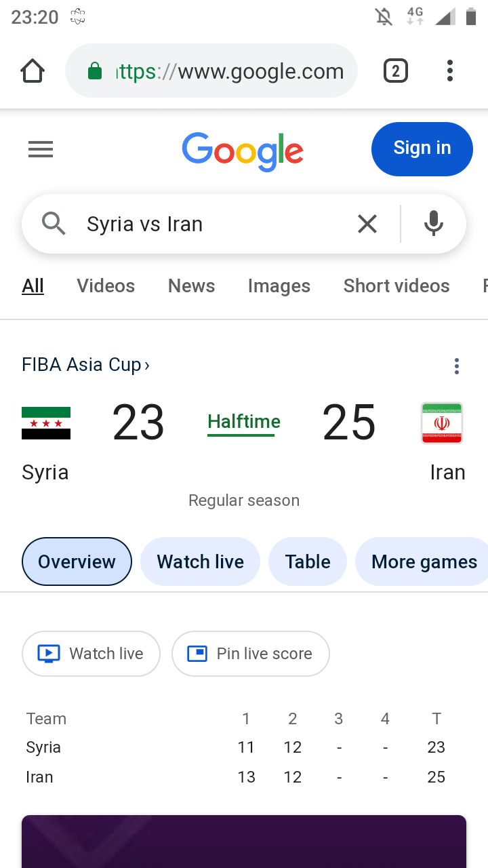488x868 pixels.
Task: Open the tab switcher showing 2 tabs
Action: pos(396,71)
